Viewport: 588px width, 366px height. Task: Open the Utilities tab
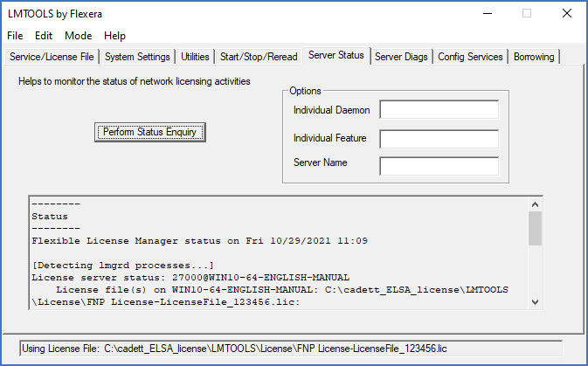[195, 57]
